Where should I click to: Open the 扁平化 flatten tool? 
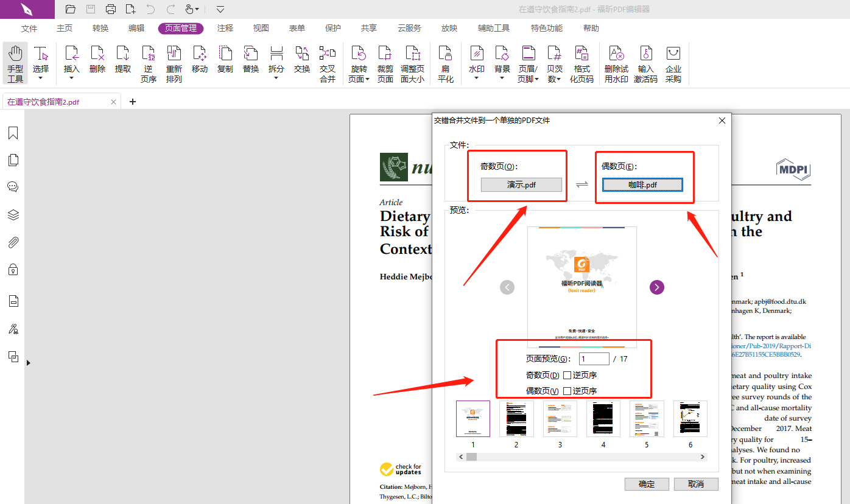pos(446,63)
